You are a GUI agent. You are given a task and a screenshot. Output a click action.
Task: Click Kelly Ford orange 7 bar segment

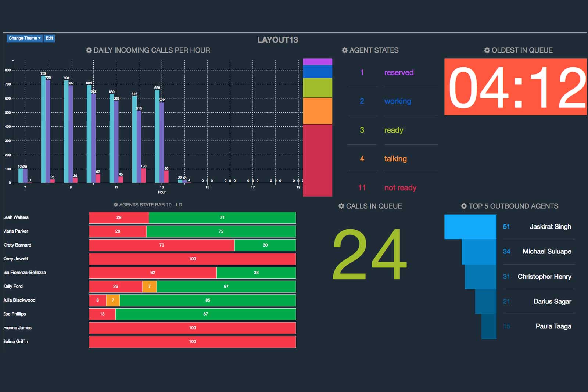[x=150, y=287]
